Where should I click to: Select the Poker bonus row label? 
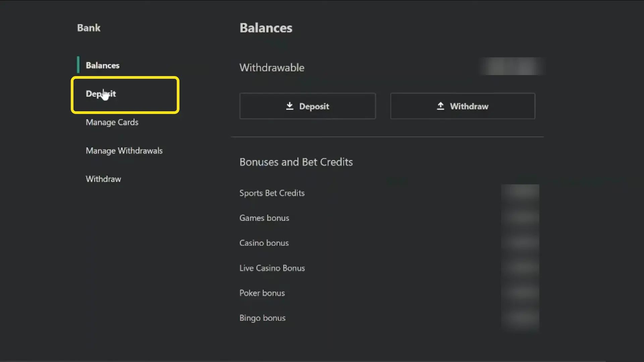[262, 293]
